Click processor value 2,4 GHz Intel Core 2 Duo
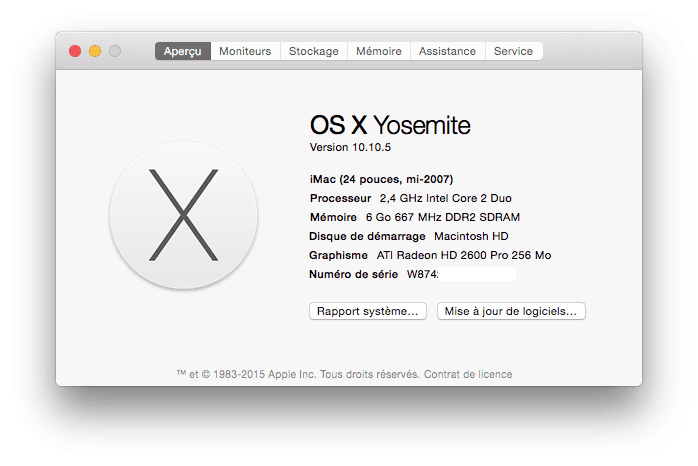 (x=446, y=198)
